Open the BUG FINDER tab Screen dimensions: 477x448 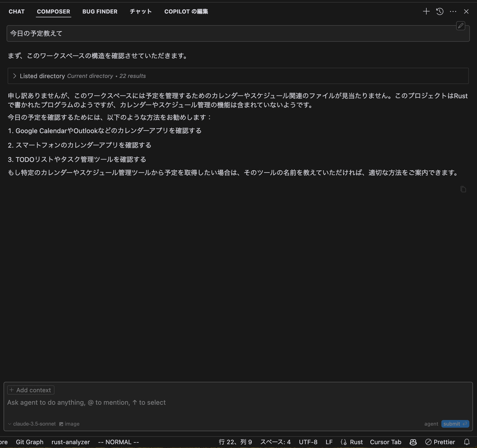[100, 11]
